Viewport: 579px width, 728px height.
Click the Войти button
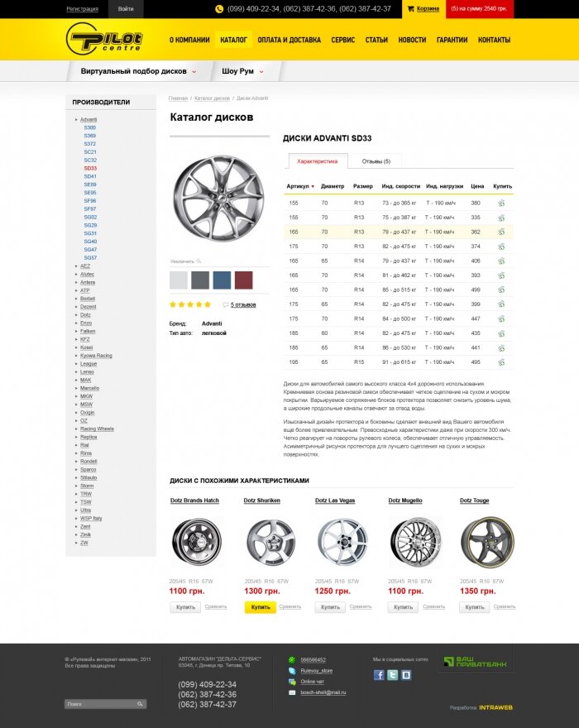point(126,9)
